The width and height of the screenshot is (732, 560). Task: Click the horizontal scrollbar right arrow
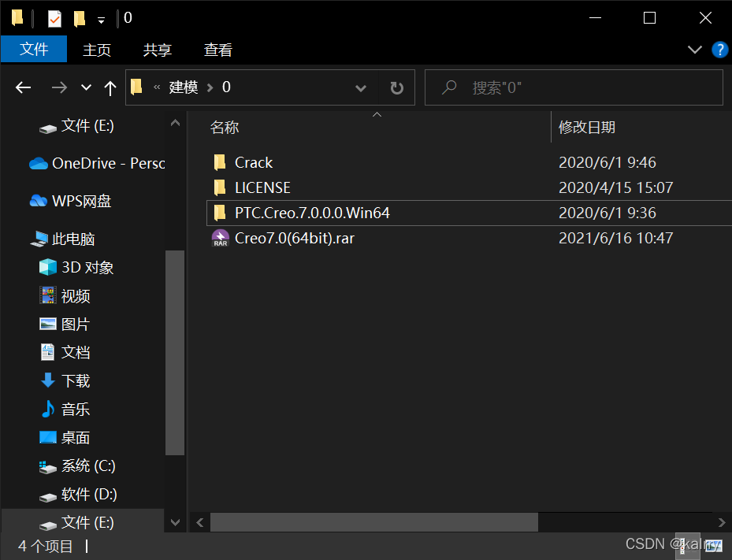pos(722,522)
